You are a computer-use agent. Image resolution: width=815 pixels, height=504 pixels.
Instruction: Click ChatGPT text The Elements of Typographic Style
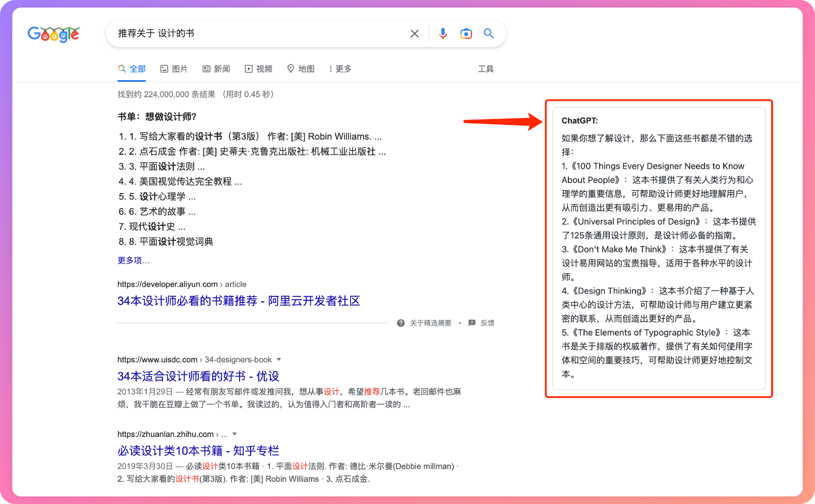tap(647, 333)
